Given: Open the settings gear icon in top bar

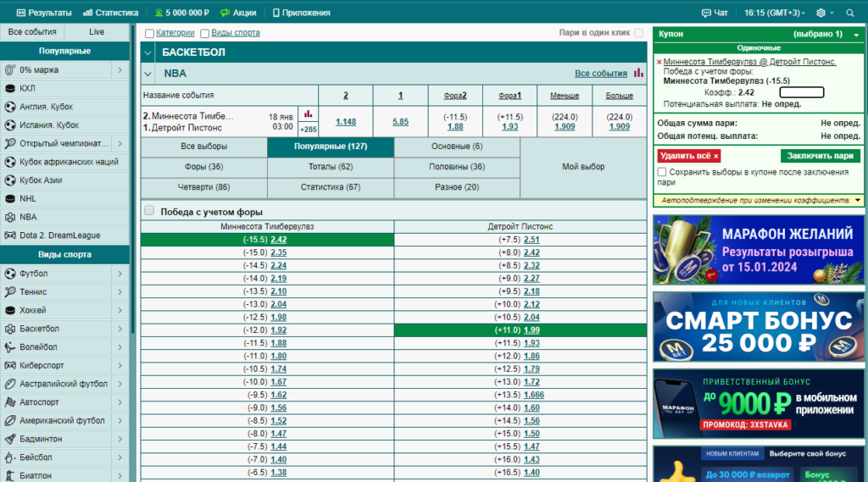Looking at the screenshot, I should (x=821, y=13).
